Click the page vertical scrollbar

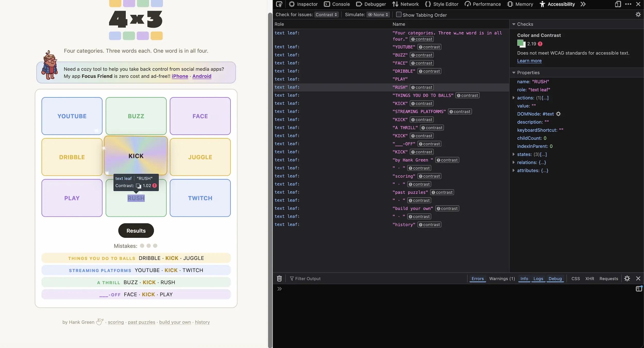[x=270, y=181]
